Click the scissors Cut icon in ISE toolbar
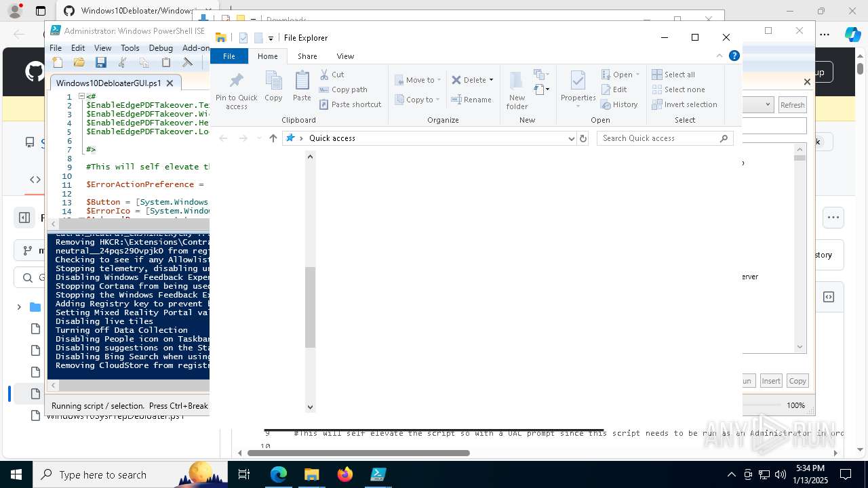The image size is (868, 488). pos(123,62)
